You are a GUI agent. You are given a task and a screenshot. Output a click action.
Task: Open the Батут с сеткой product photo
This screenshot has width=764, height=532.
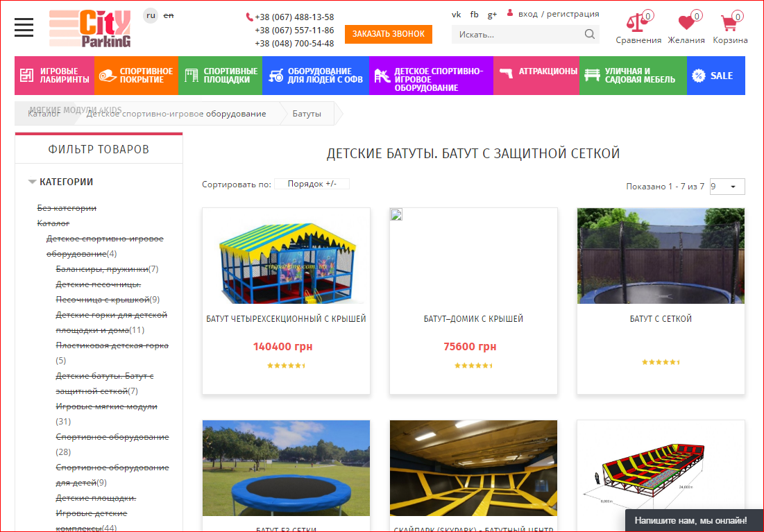661,256
